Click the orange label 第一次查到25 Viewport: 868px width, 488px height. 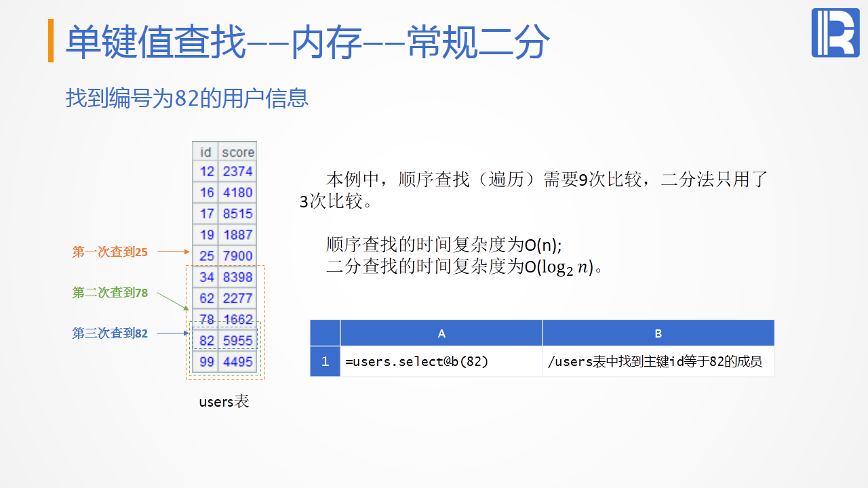pyautogui.click(x=110, y=252)
